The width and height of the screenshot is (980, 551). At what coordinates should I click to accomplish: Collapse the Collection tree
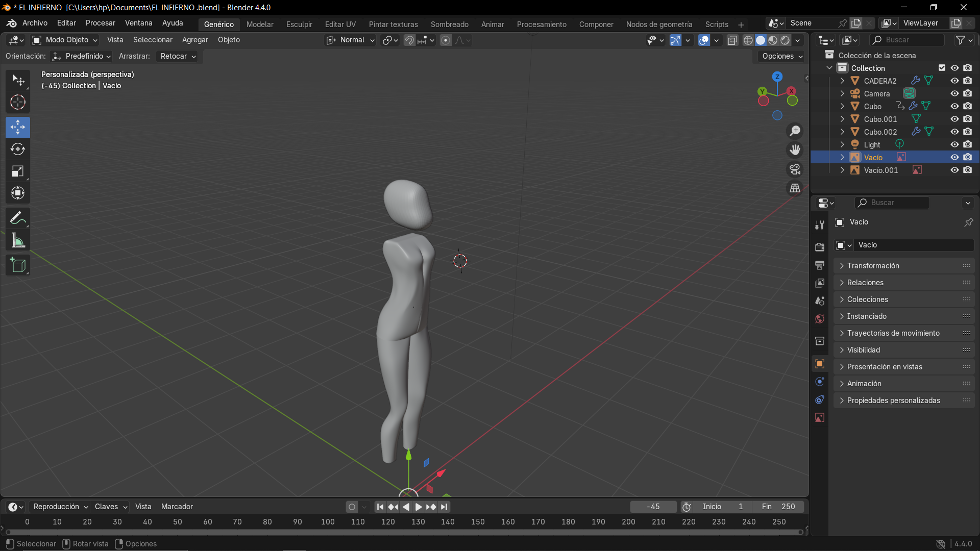[829, 68]
